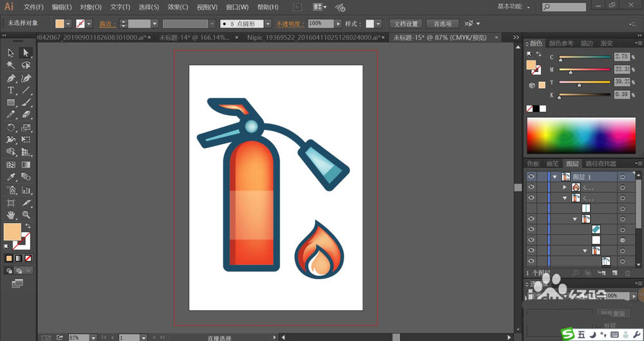Hide the white rectangle sublayer
The width and height of the screenshot is (644, 341).
(x=531, y=239)
